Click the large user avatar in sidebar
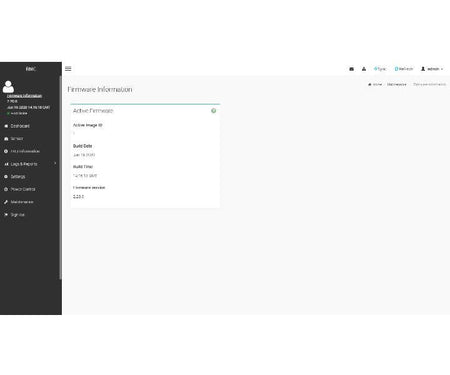Image resolution: width=450 pixels, height=375 pixels. [x=8, y=87]
